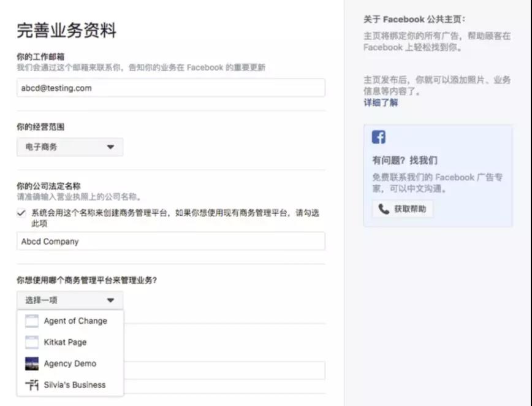532x406 pixels.
Task: Click the 获取帮助 button
Action: [x=403, y=209]
